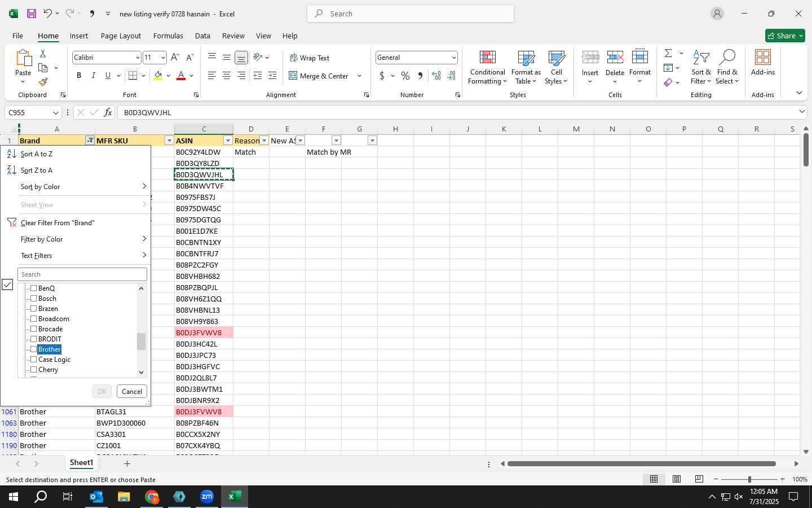Click the Cut scissors icon
This screenshot has height=508, width=812.
(43, 54)
